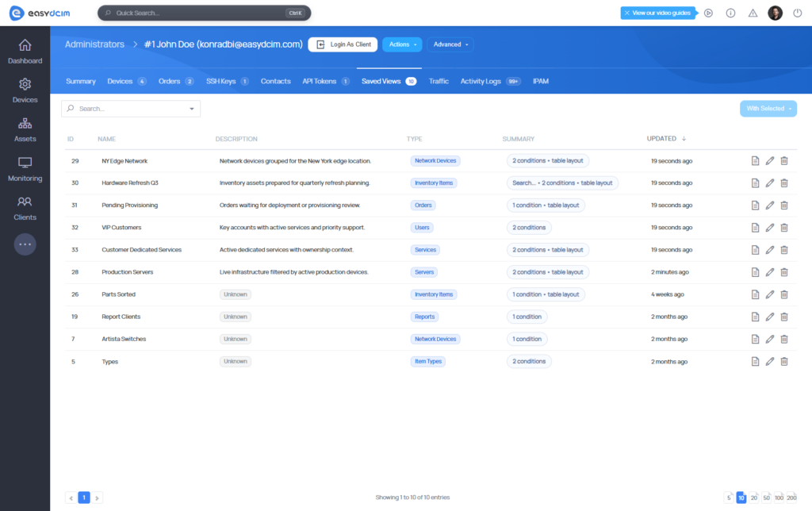Open the video guides play icon

coord(708,13)
